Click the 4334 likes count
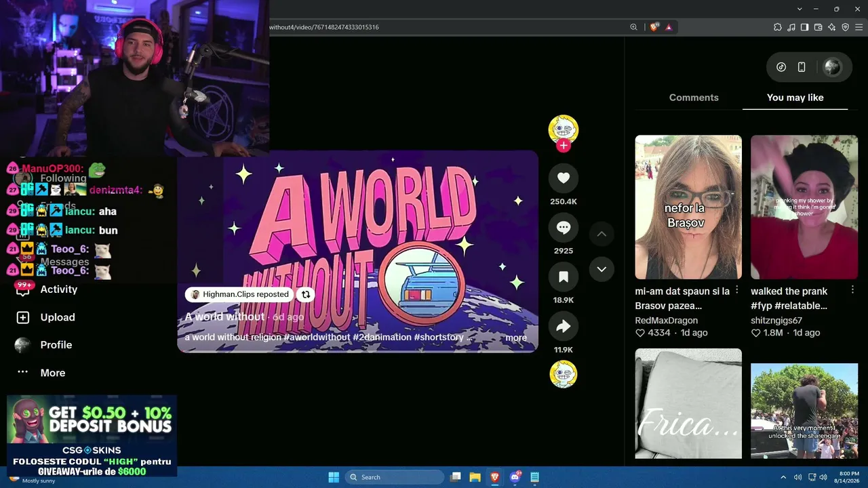The width and height of the screenshot is (868, 488). click(652, 333)
